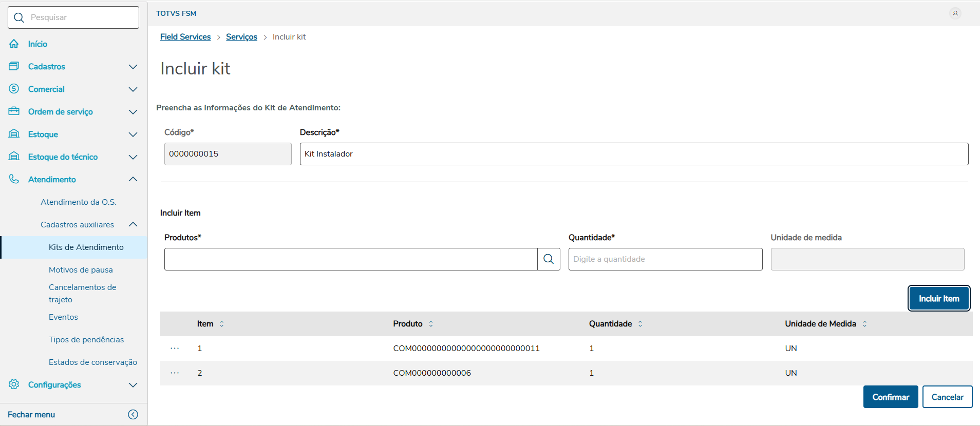980x426 pixels.
Task: Go to Field Services breadcrumb link
Action: [x=185, y=37]
